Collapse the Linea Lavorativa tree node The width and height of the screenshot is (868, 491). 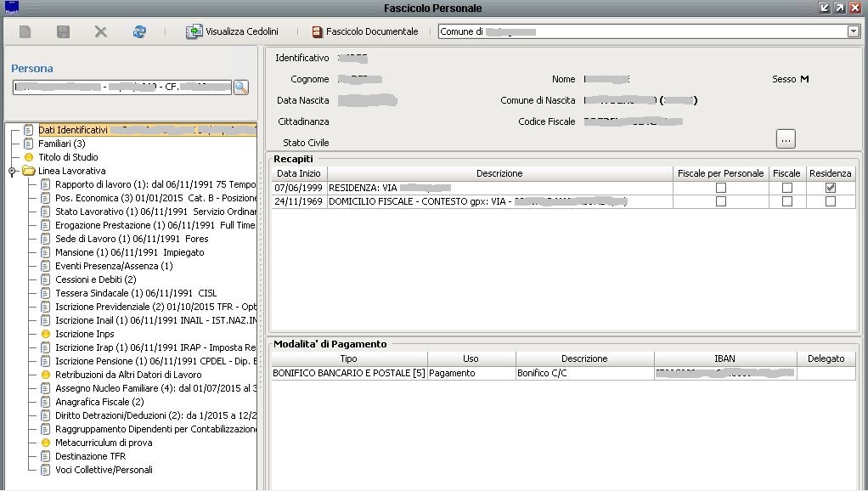click(12, 171)
